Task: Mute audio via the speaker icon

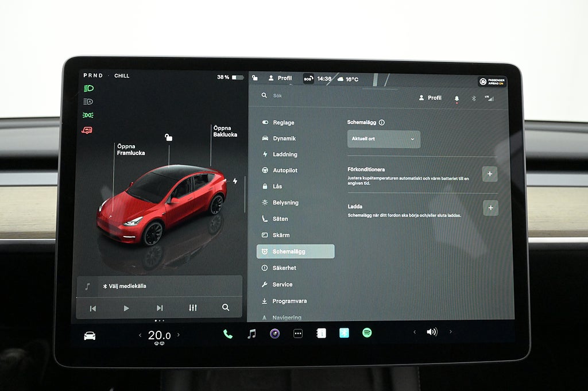Action: 432,332
